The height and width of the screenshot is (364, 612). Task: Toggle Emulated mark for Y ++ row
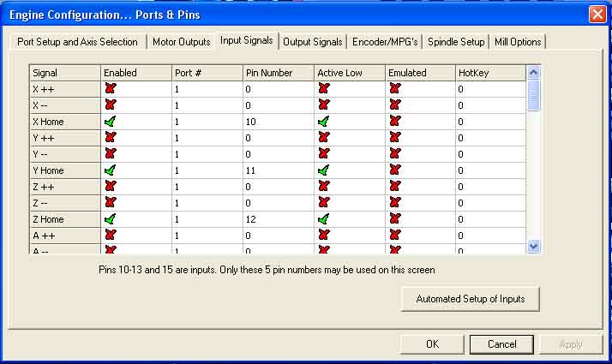395,137
